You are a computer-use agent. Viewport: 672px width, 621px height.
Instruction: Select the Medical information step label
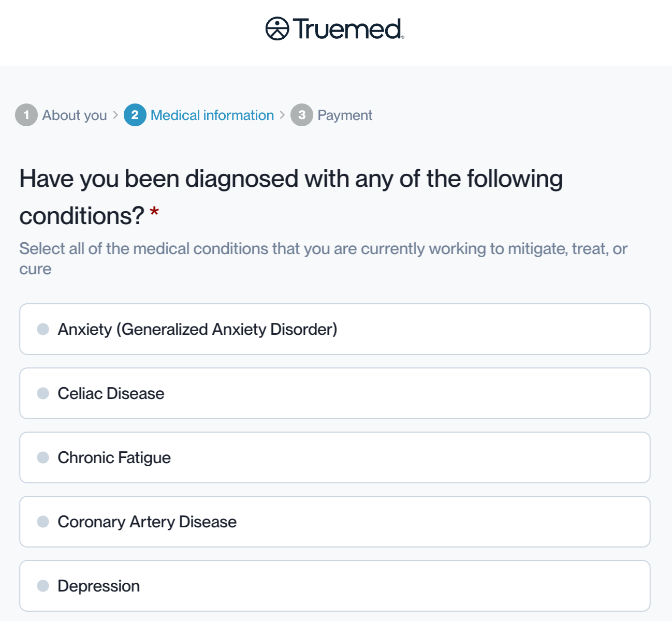[212, 115]
